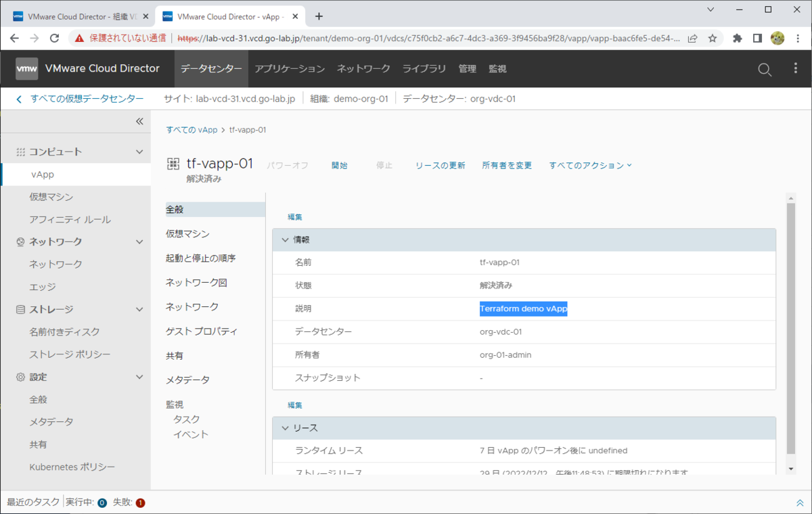Click the highlighted Terraform demo vApp text

point(523,308)
